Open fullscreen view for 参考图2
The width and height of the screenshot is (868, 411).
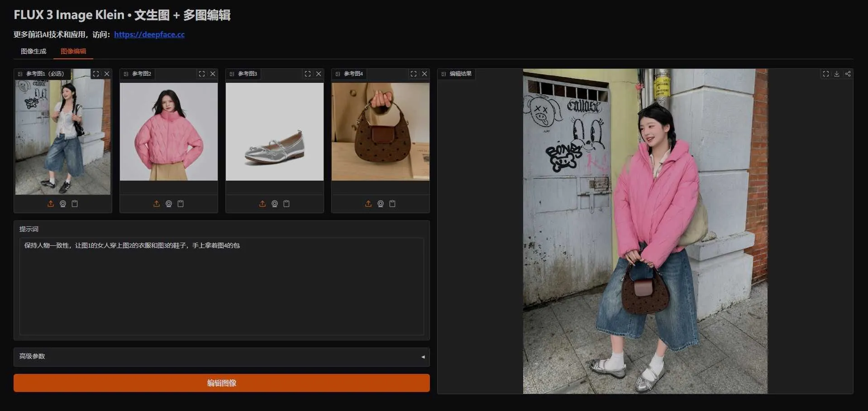coord(202,74)
